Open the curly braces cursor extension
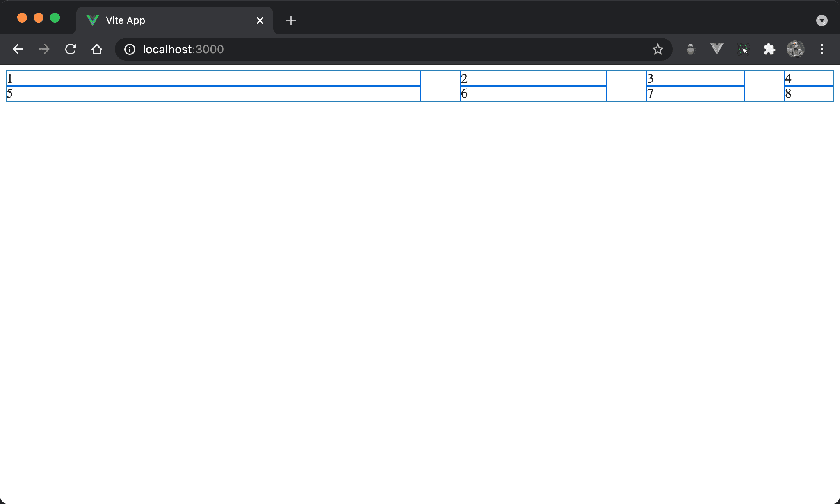Screen dimensions: 840x504 click(743, 50)
